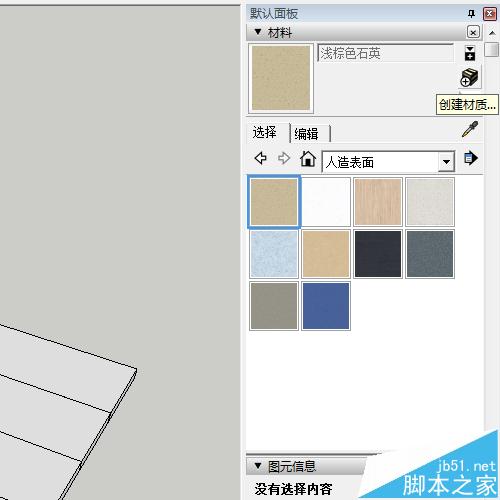The height and width of the screenshot is (500, 500).
Task: Collapse the 材料 panel section
Action: coord(258,32)
